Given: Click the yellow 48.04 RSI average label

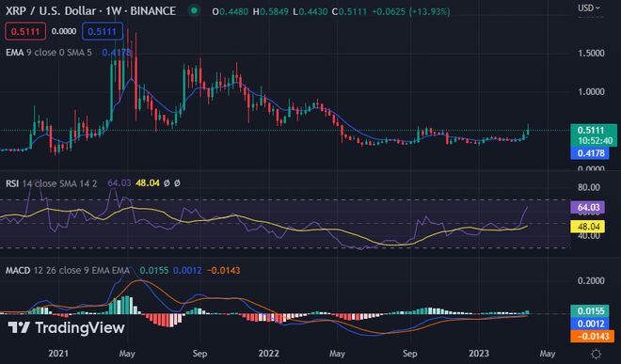Looking at the screenshot, I should (x=588, y=227).
